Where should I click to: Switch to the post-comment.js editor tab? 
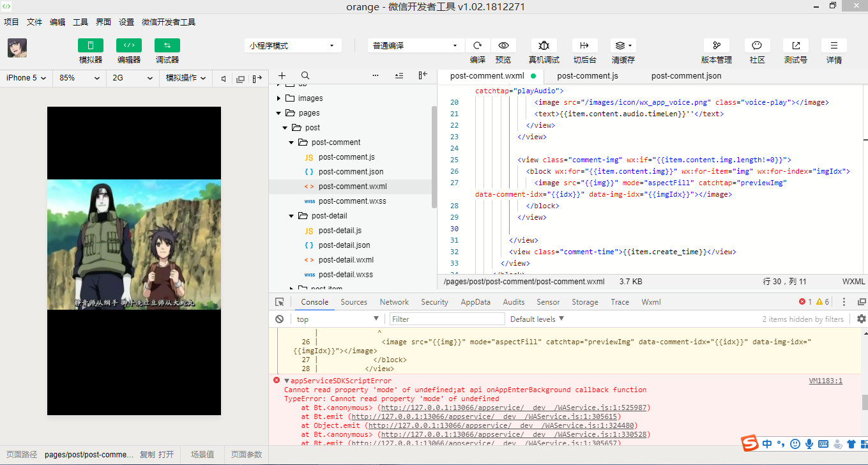point(588,75)
